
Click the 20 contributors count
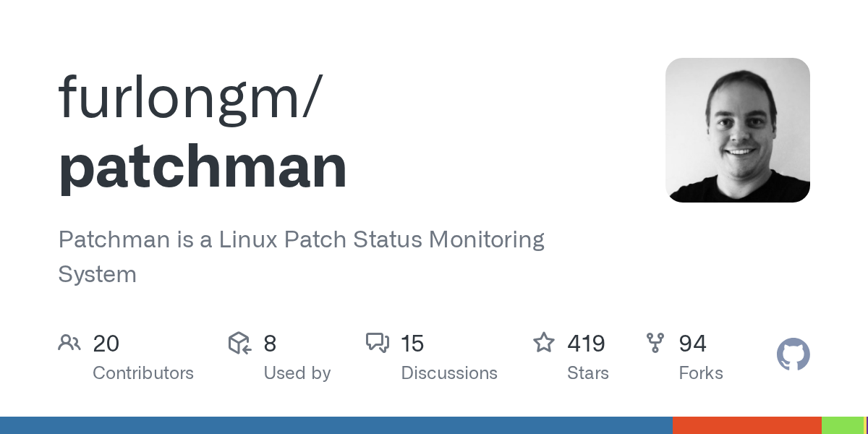(x=106, y=344)
